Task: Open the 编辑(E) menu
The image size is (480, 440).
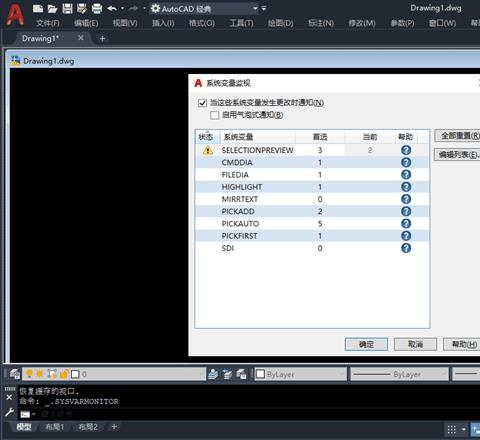Action: (86, 23)
